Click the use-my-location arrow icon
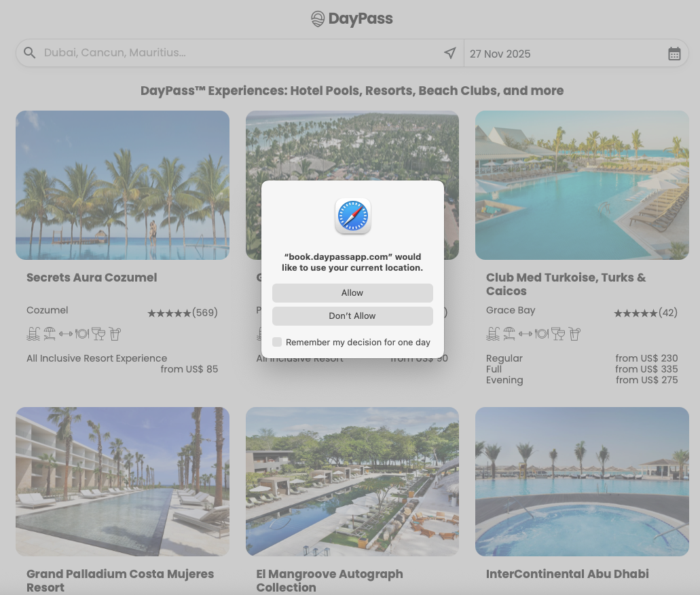 pyautogui.click(x=450, y=53)
